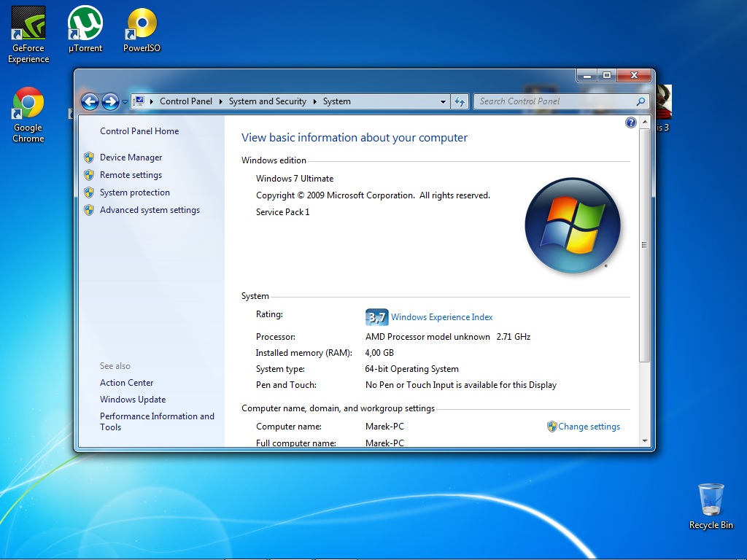Click "AMD Processor model unknown 2.71 GHz"
Viewport: 747px width, 560px height.
[448, 337]
